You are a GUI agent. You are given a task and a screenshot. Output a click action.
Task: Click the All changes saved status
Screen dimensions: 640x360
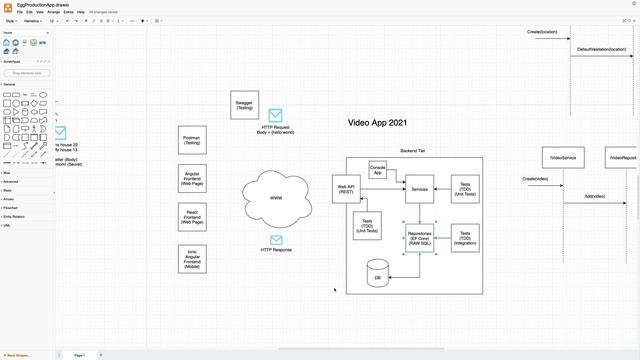tap(103, 12)
